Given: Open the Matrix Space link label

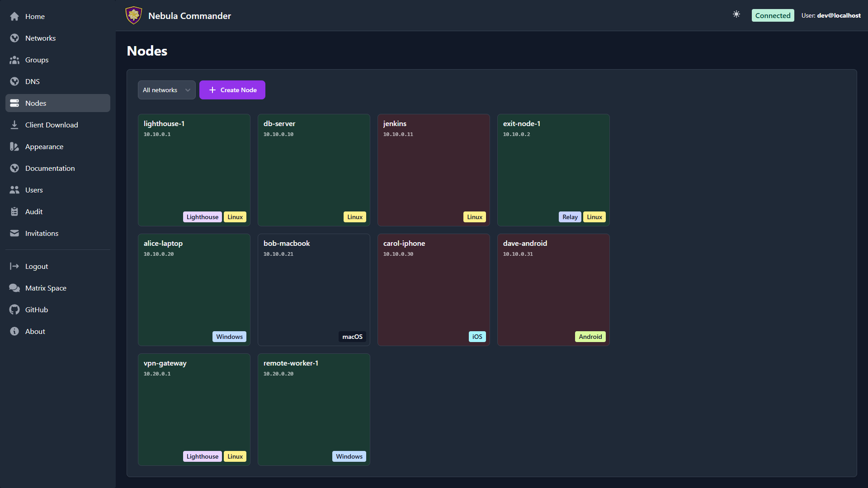Looking at the screenshot, I should click(46, 288).
